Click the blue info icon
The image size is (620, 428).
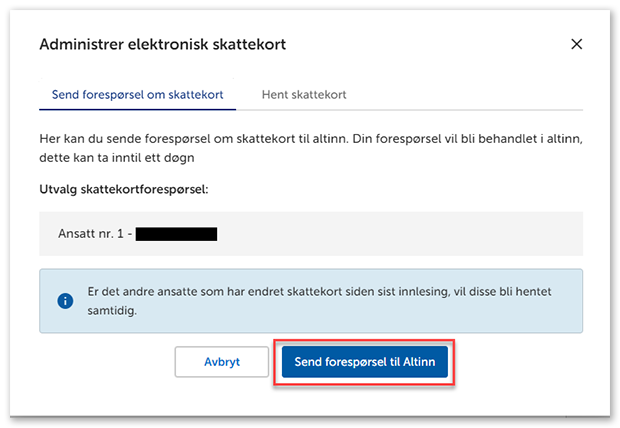pos(65,300)
